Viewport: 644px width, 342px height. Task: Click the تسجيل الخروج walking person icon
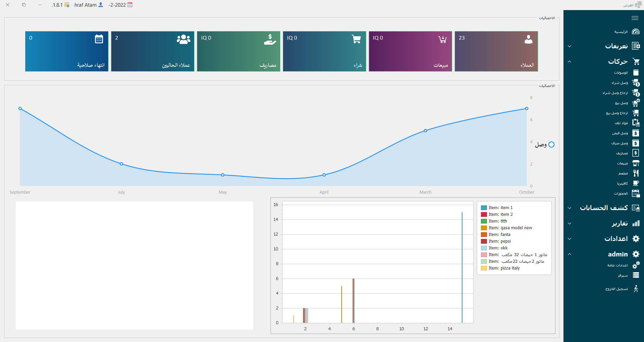[636, 289]
